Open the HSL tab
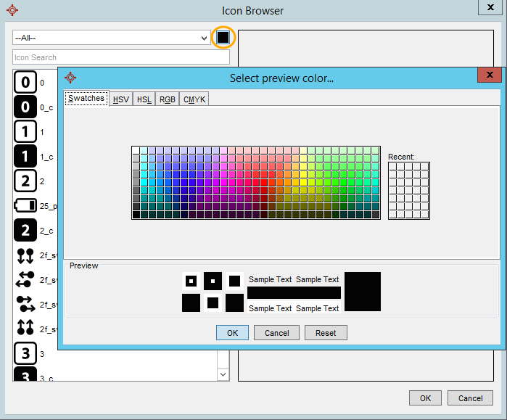The width and height of the screenshot is (507, 420). 144,99
